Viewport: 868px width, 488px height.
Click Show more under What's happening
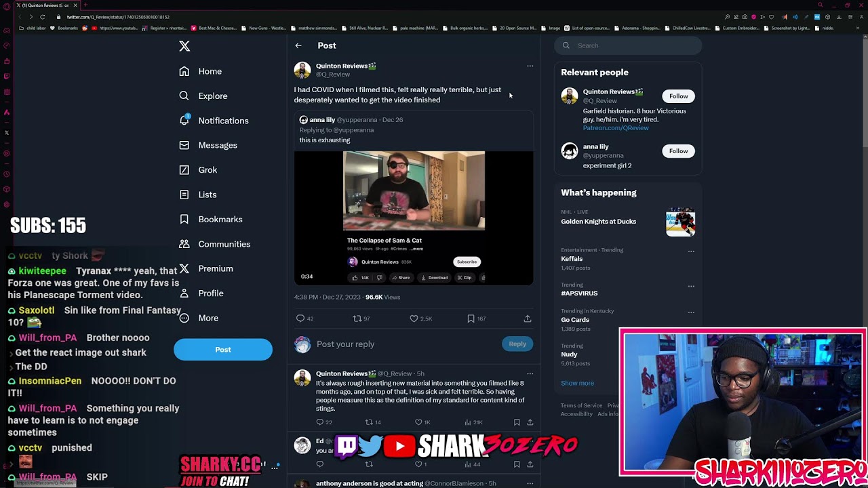click(577, 383)
